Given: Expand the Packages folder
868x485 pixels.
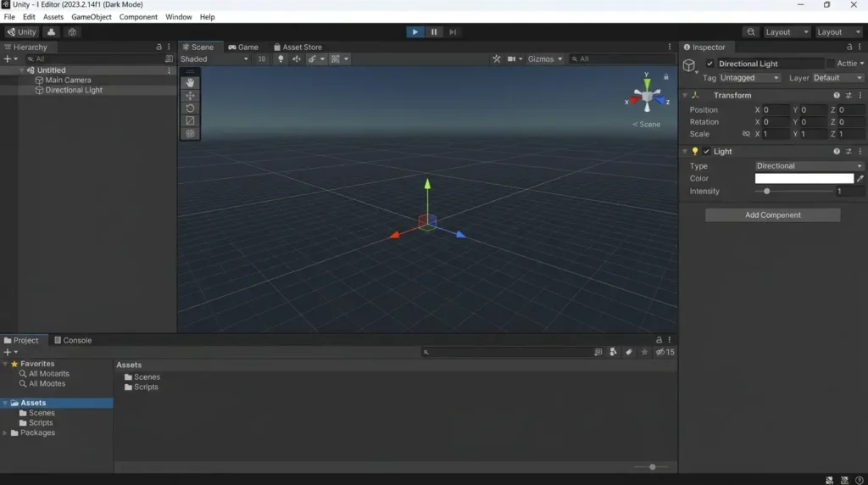Looking at the screenshot, I should (x=6, y=433).
